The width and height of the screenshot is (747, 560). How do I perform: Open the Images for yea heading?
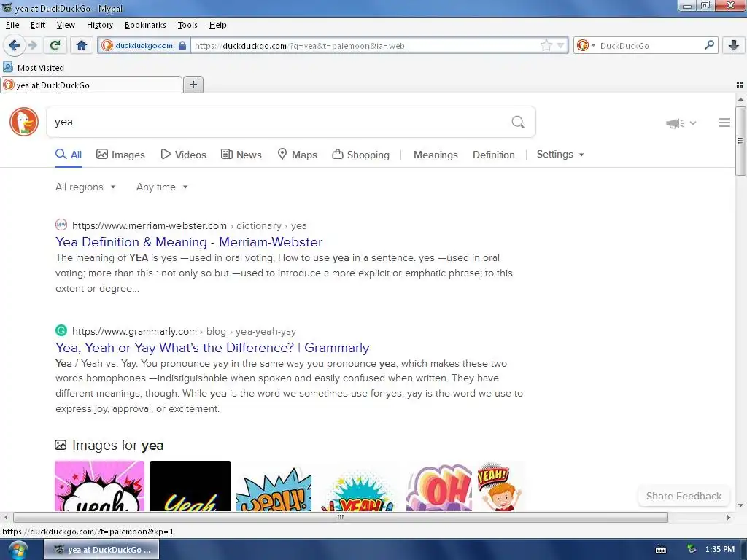coord(109,446)
